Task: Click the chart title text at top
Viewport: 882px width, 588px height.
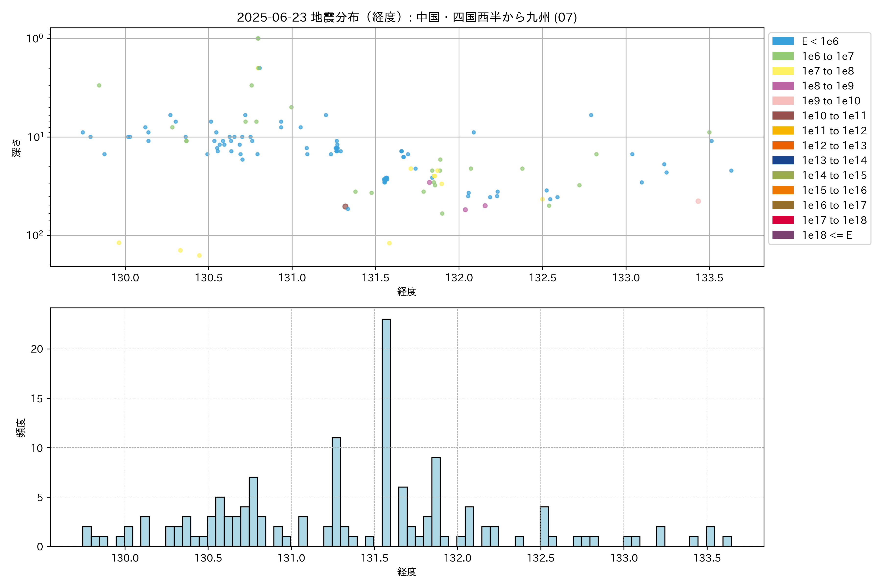Action: pyautogui.click(x=407, y=17)
